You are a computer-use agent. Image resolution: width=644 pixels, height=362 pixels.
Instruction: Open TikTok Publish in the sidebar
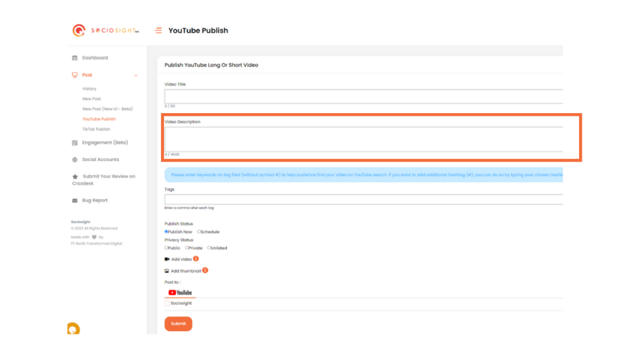[96, 129]
